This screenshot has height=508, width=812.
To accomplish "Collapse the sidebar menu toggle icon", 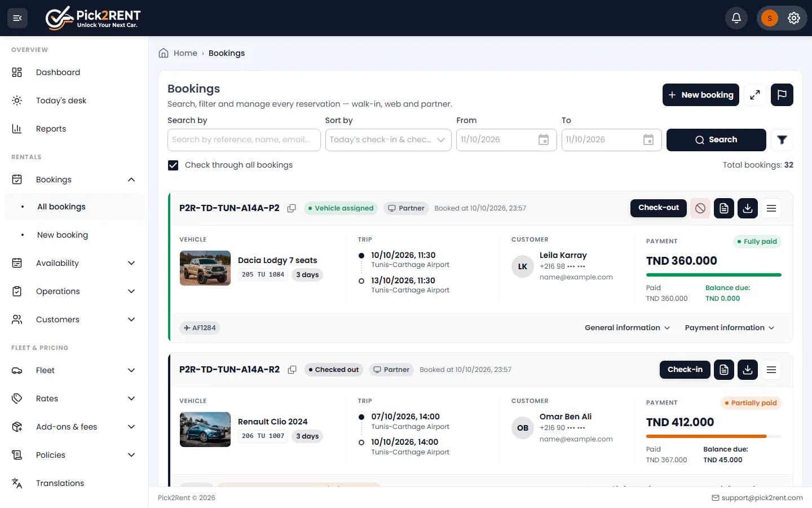I will point(17,18).
